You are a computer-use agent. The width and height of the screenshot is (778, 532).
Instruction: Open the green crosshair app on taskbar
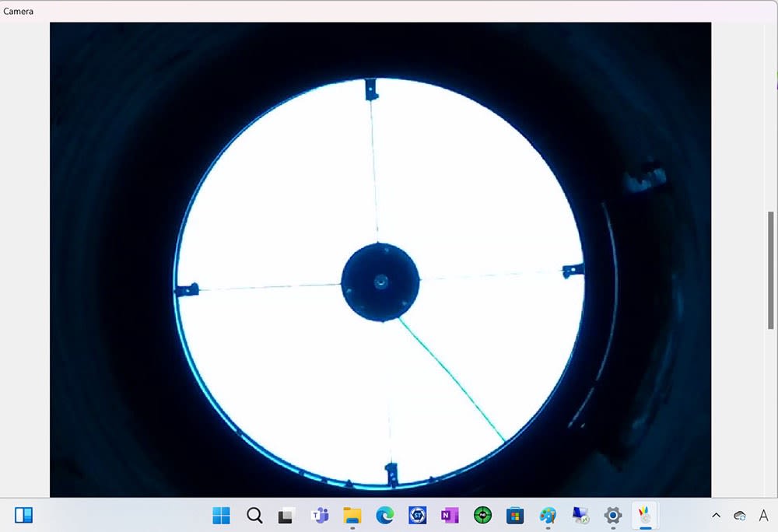point(482,516)
